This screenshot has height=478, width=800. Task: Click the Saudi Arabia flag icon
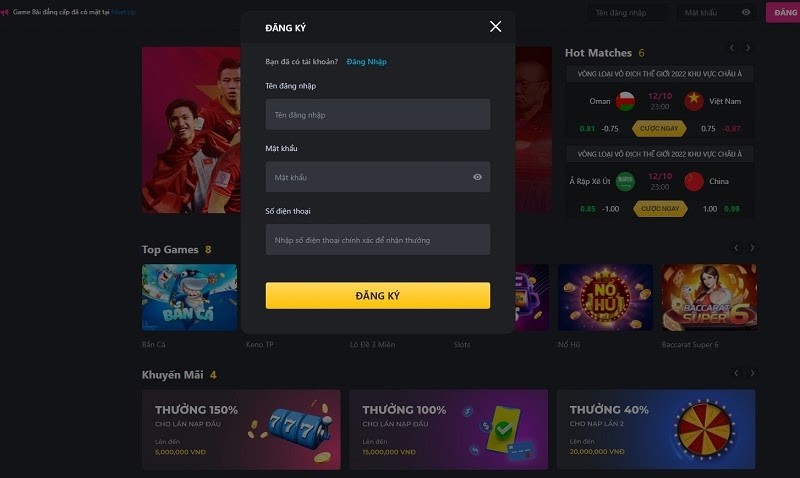click(625, 181)
